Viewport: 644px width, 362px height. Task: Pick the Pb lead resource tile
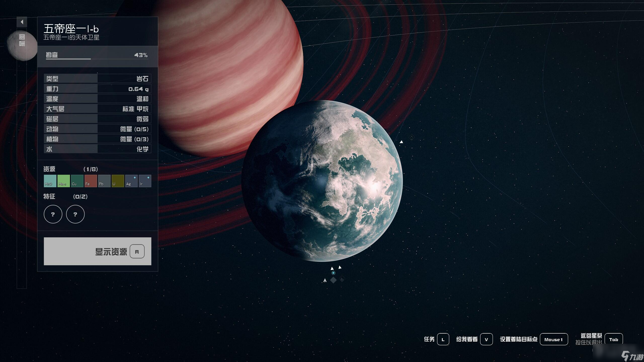pos(104,181)
